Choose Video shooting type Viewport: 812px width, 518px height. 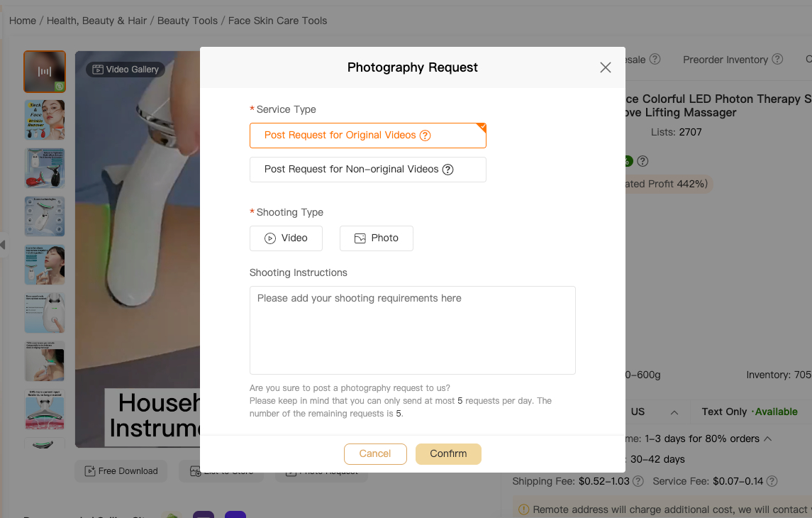286,238
